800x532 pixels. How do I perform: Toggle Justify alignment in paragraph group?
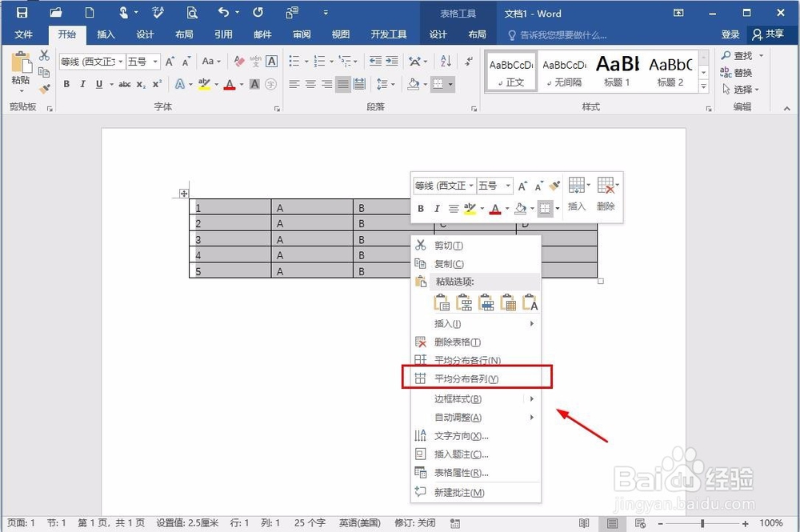[343, 84]
